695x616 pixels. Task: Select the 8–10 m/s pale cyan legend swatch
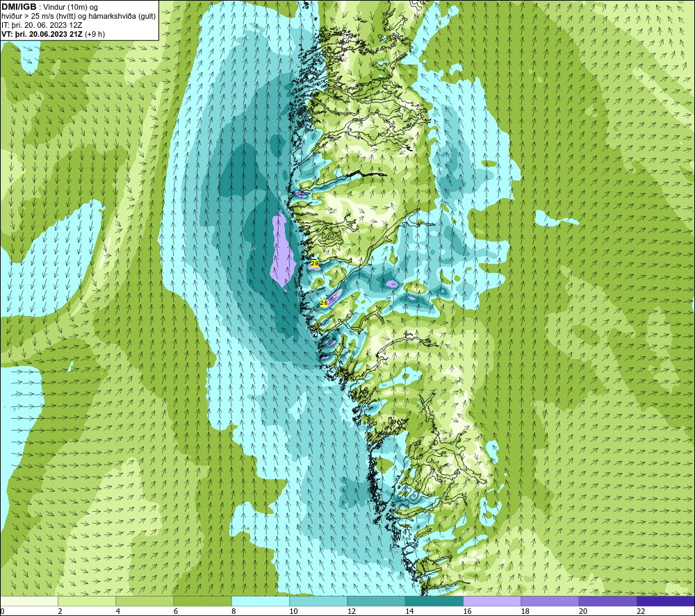pyautogui.click(x=261, y=601)
